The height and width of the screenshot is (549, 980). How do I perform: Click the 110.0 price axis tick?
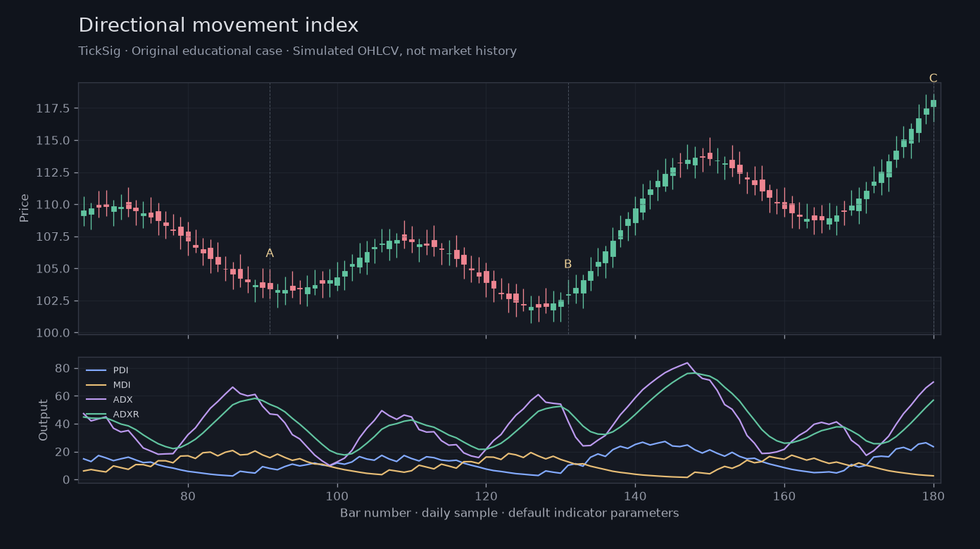[52, 205]
